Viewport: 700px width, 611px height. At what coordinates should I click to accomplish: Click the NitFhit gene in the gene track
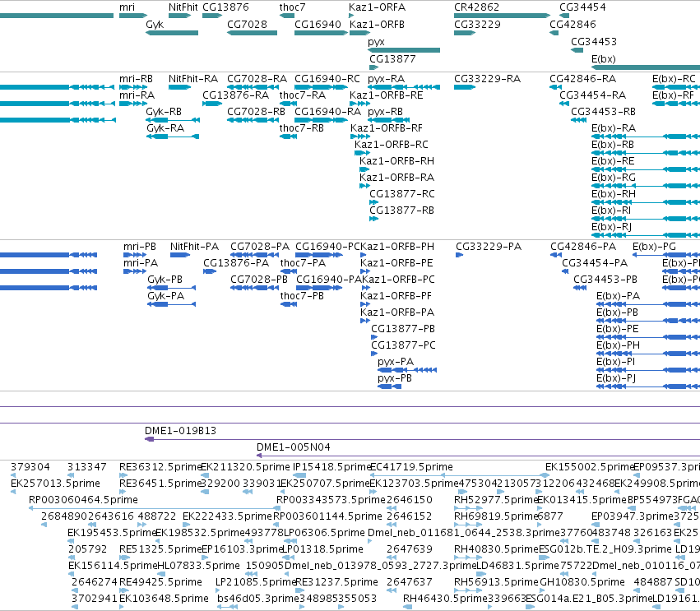183,7
